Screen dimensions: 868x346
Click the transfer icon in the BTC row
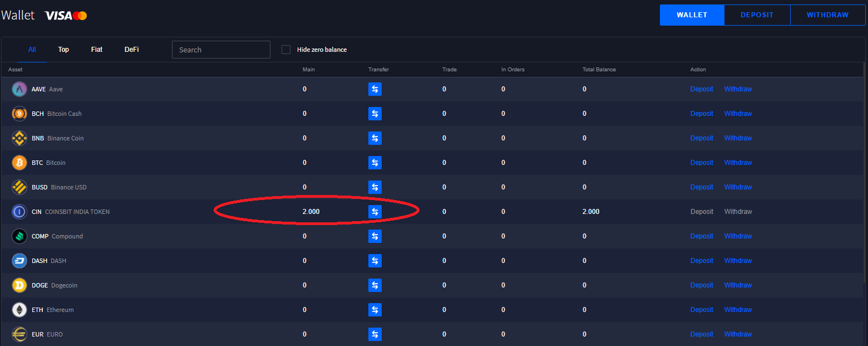click(x=375, y=163)
